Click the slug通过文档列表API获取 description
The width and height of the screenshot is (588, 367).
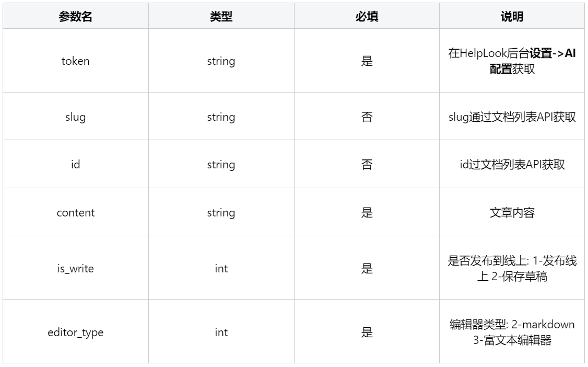pos(512,117)
